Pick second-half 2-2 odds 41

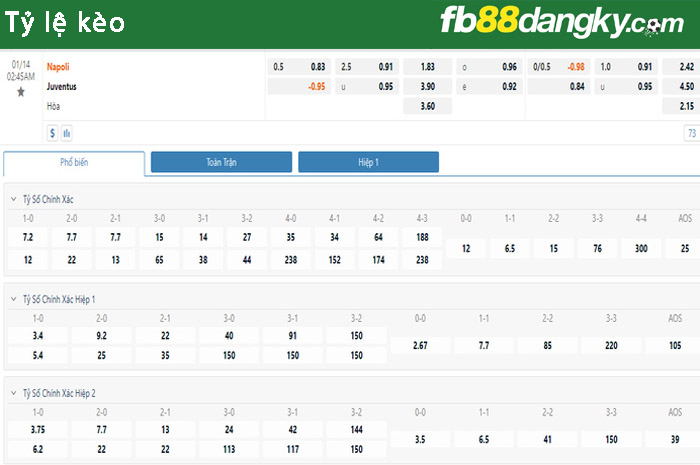[547, 440]
